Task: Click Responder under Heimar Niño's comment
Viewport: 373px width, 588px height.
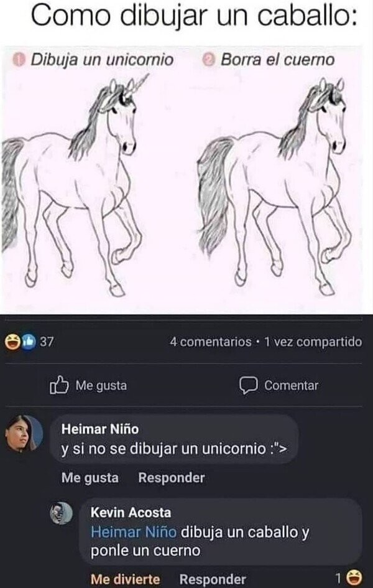Action: tap(172, 478)
